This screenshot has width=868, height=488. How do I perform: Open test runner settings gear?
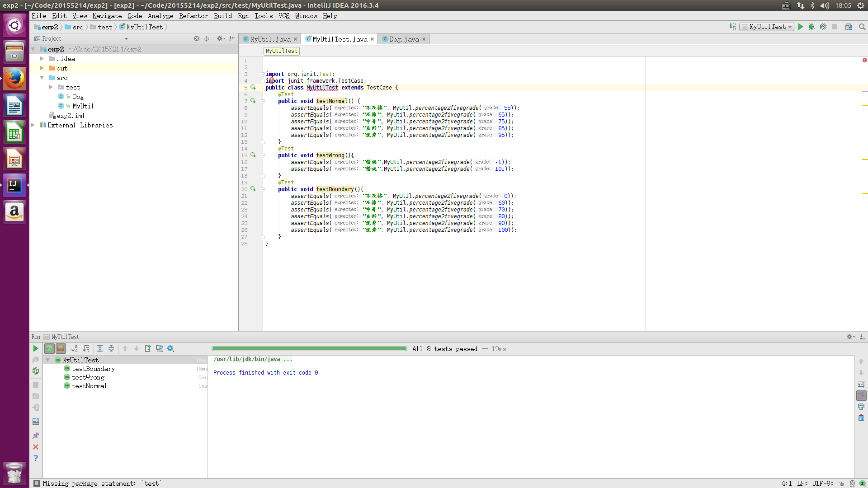click(x=170, y=348)
